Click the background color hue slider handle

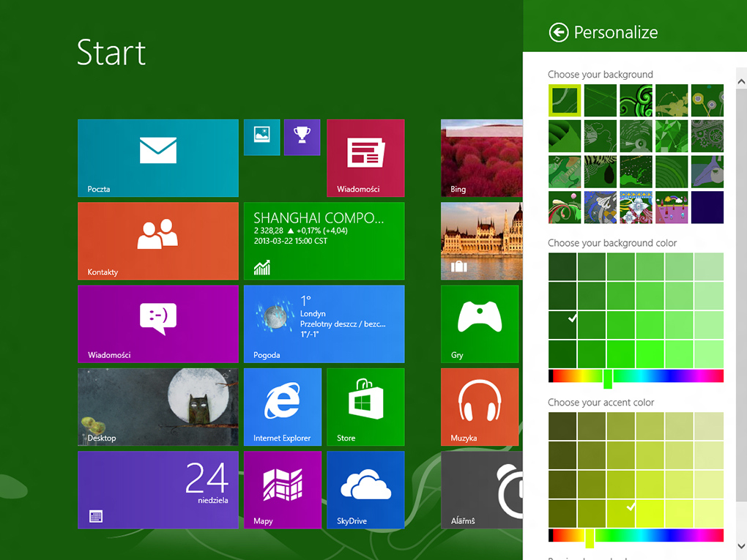click(607, 378)
